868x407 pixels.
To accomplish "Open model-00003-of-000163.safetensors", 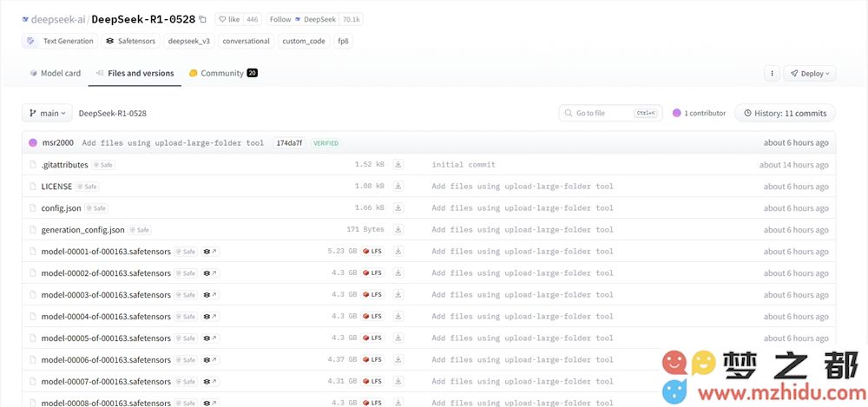I will pos(106,294).
